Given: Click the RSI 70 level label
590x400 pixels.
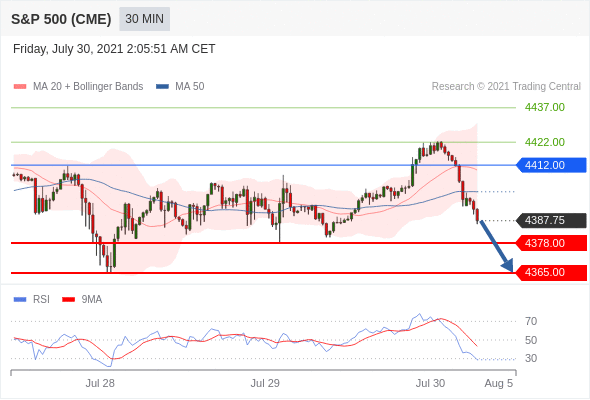Looking at the screenshot, I should (531, 321).
